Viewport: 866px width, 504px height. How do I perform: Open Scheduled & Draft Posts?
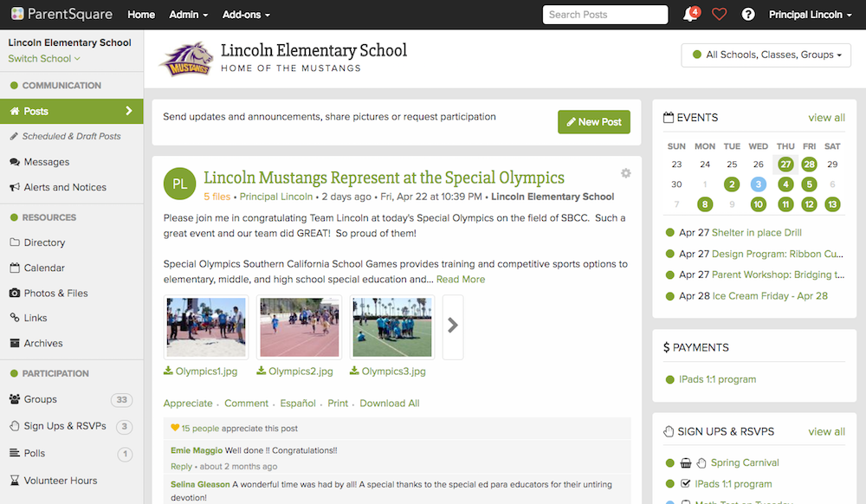click(x=72, y=136)
